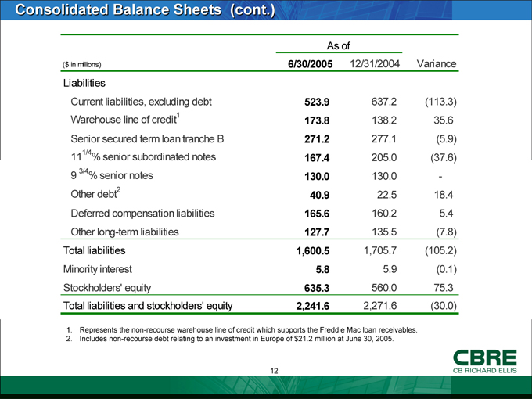Click footnote 1 about Freddie Mac receivables

243,329
